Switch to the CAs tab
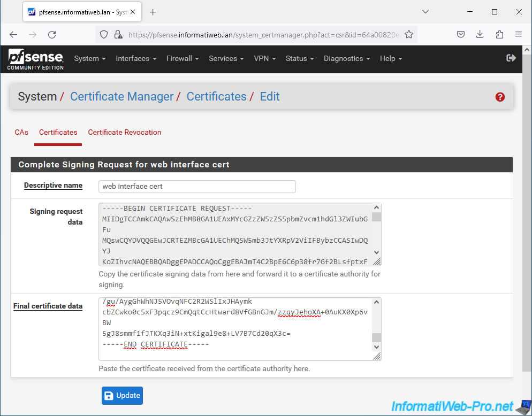Viewport: 532px width, 416px height. (x=21, y=132)
